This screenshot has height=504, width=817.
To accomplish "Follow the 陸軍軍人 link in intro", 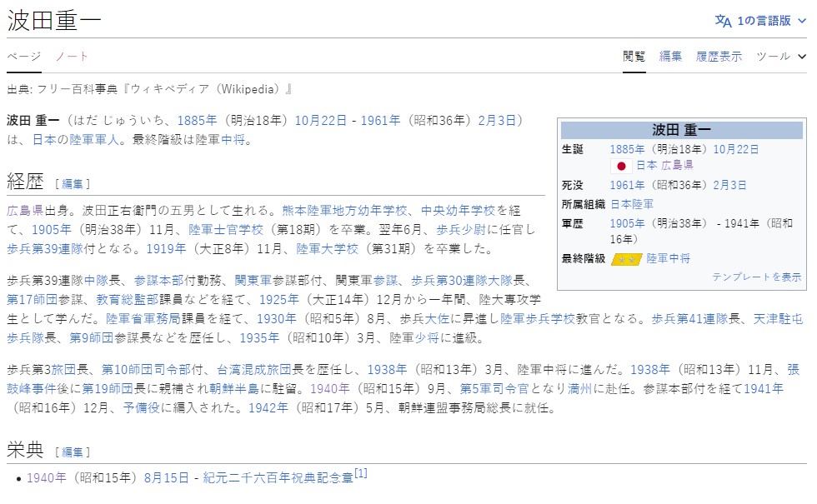I will click(94, 140).
